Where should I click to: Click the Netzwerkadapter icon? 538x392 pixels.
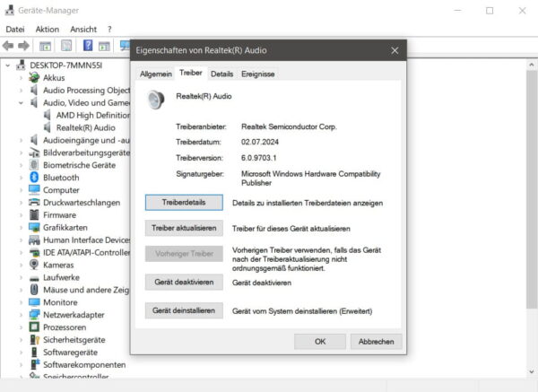pyautogui.click(x=34, y=315)
